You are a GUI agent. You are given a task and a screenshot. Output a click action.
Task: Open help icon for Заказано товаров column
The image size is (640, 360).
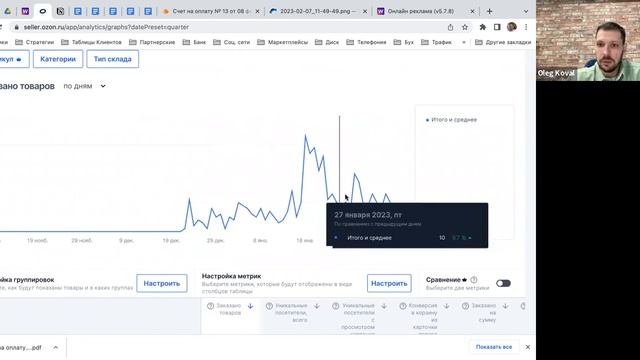click(x=211, y=306)
